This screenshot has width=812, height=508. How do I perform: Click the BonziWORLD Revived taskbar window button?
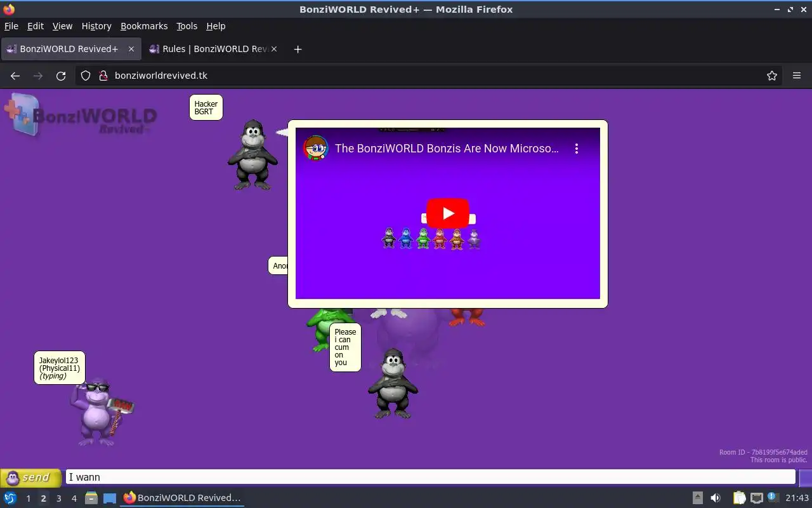182,498
